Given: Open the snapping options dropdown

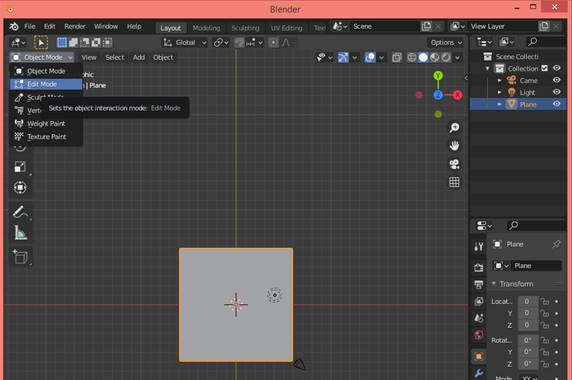Looking at the screenshot, I should coord(255,43).
